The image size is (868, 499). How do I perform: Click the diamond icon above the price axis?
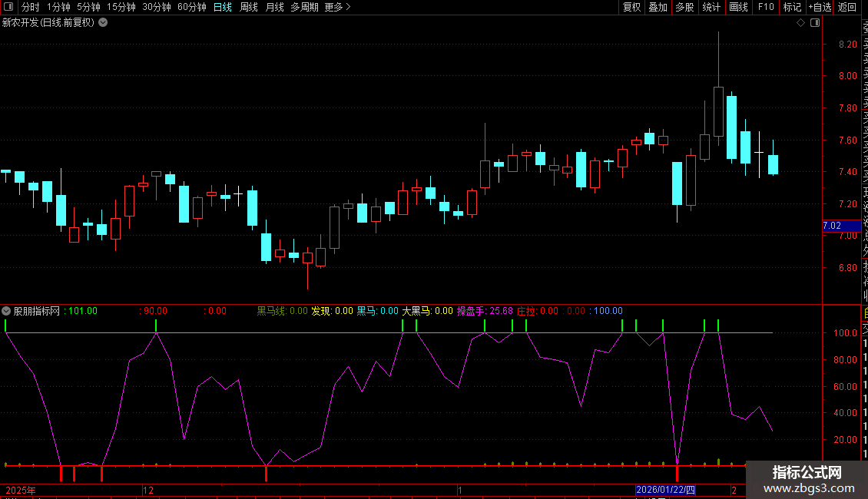tap(800, 23)
